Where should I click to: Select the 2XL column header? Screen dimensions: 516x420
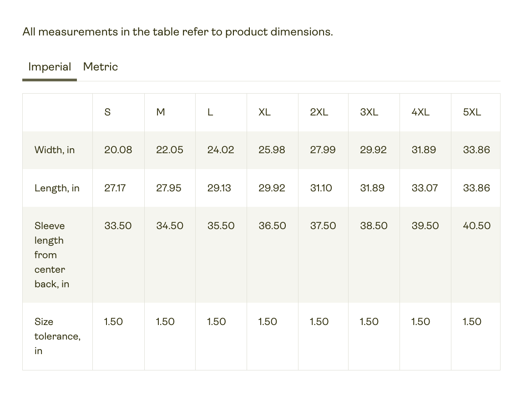(319, 112)
